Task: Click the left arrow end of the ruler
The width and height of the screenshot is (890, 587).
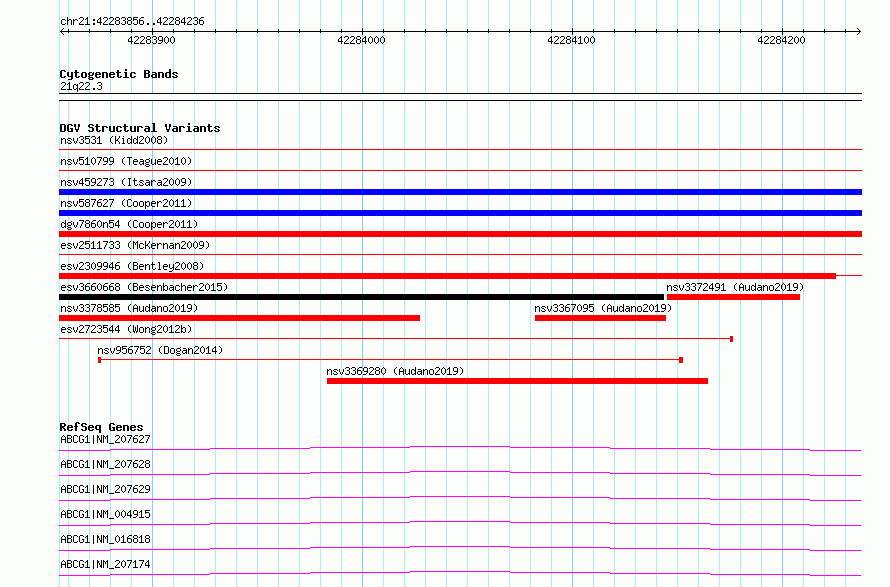Action: point(62,31)
